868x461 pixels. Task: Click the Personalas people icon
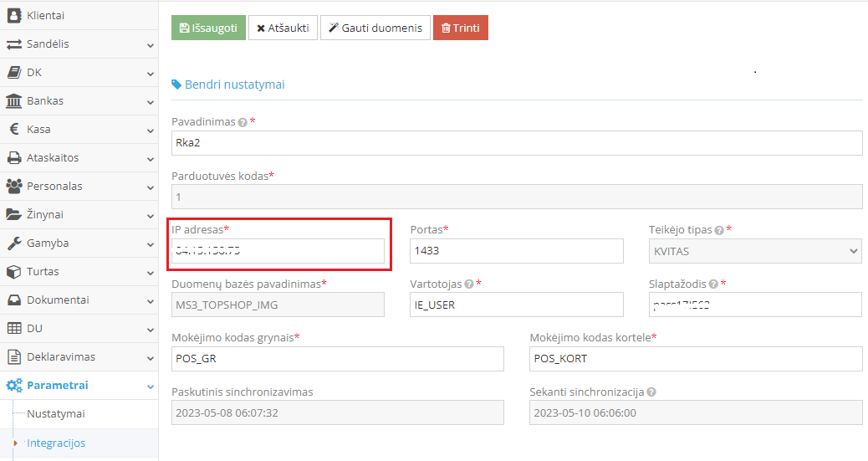(14, 187)
